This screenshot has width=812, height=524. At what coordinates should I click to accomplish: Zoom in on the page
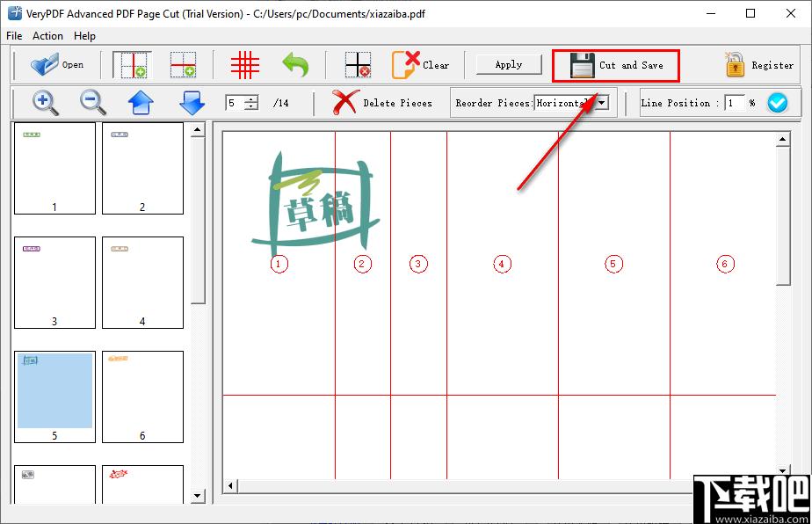coord(45,103)
